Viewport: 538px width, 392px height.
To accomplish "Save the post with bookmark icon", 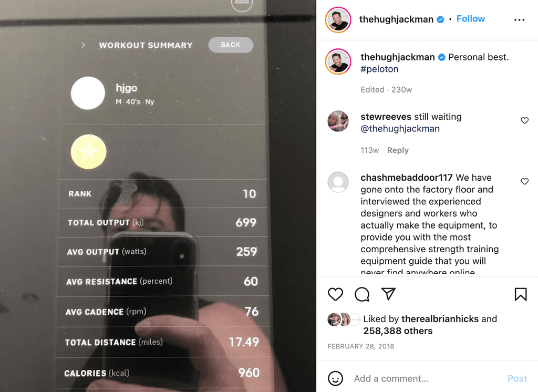I will pos(521,294).
